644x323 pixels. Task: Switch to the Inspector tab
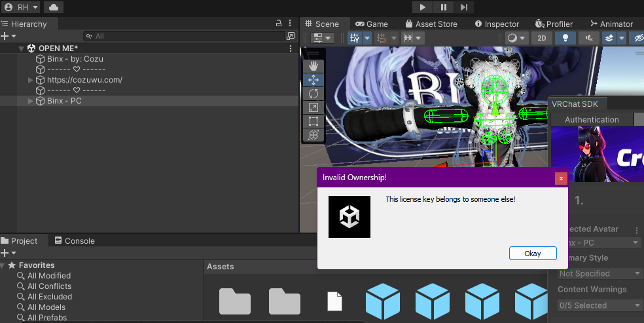click(497, 24)
